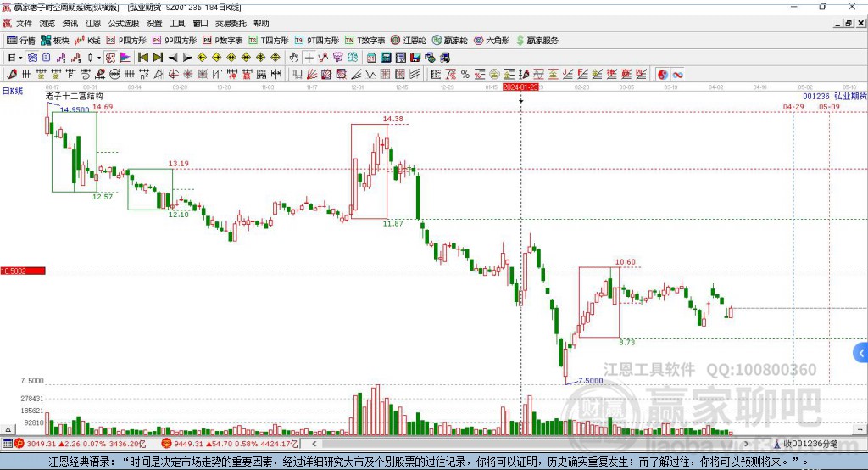Restore the inner document window
Viewport: 868px width, 470px height.
849,23
